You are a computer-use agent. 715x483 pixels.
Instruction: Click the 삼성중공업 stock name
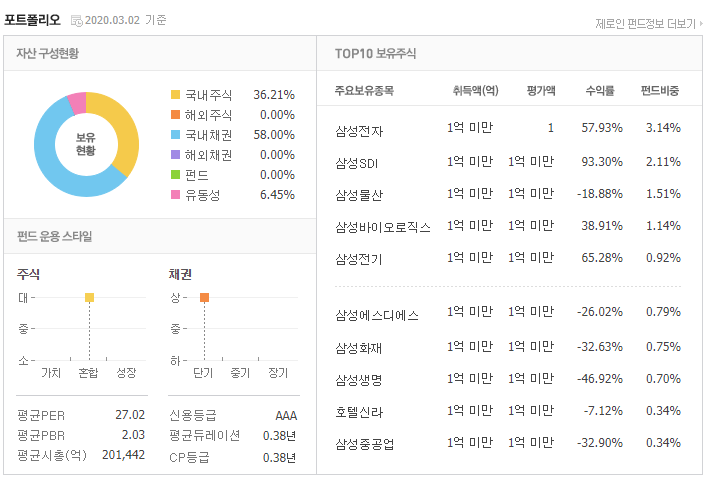365,444
